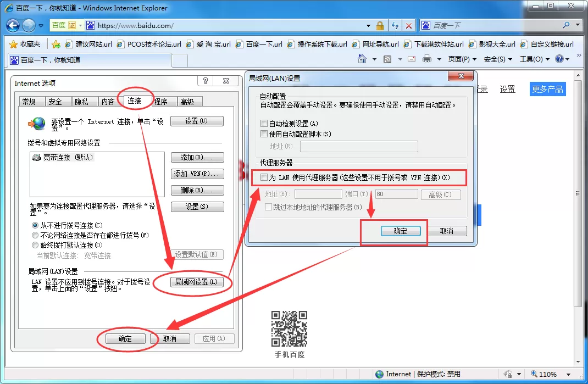Click the RSS feeds icon
Screen dimensions: 588x384
[x=387, y=59]
